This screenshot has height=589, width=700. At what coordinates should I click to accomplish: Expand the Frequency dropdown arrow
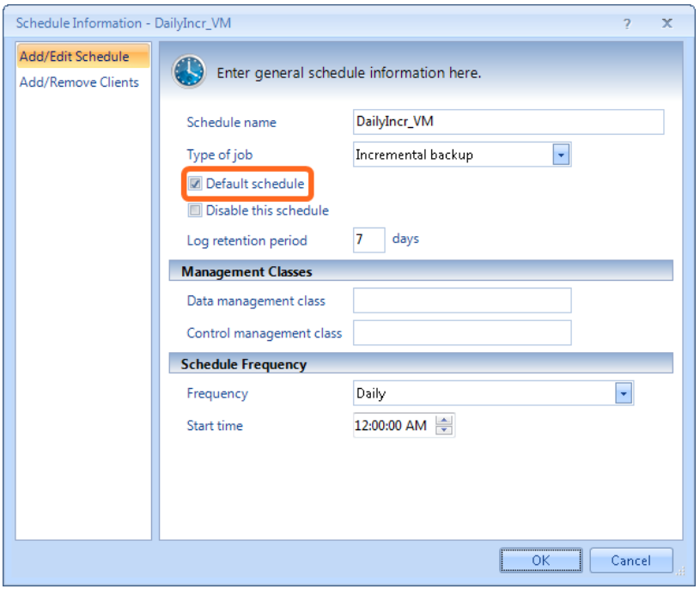pos(624,393)
